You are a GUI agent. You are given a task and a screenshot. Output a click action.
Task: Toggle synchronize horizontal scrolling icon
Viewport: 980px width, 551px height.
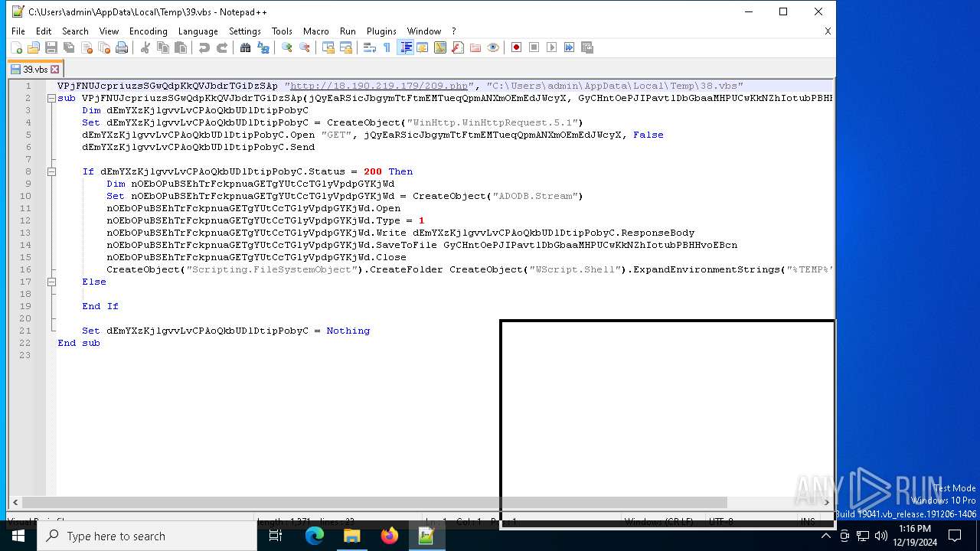pos(345,47)
